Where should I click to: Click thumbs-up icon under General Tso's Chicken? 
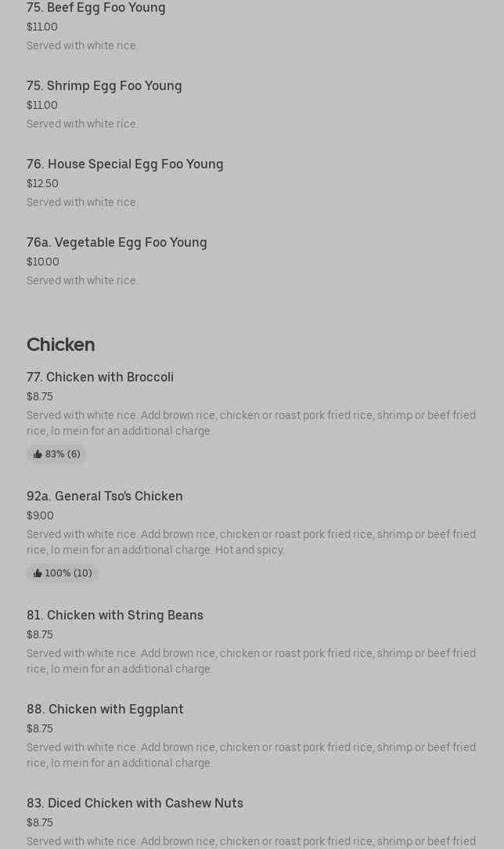[38, 573]
